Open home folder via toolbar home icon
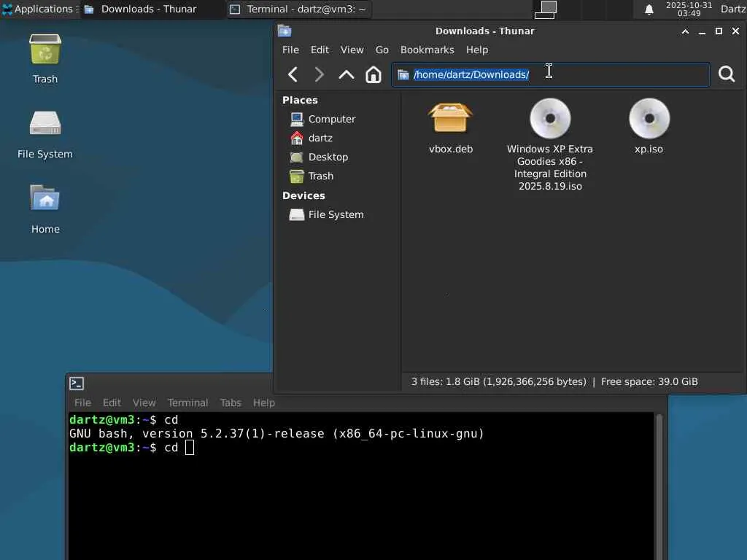Viewport: 747px width, 560px height. click(373, 74)
